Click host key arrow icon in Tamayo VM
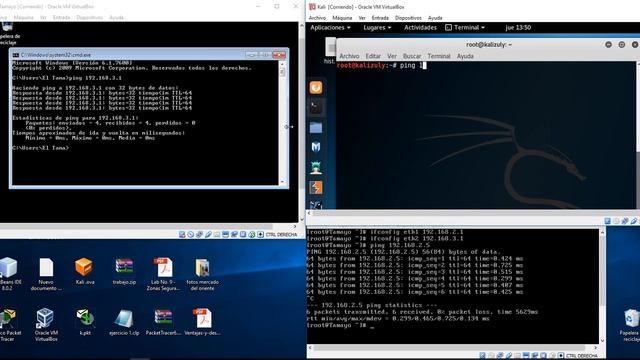640x360 pixels. [x=260, y=235]
